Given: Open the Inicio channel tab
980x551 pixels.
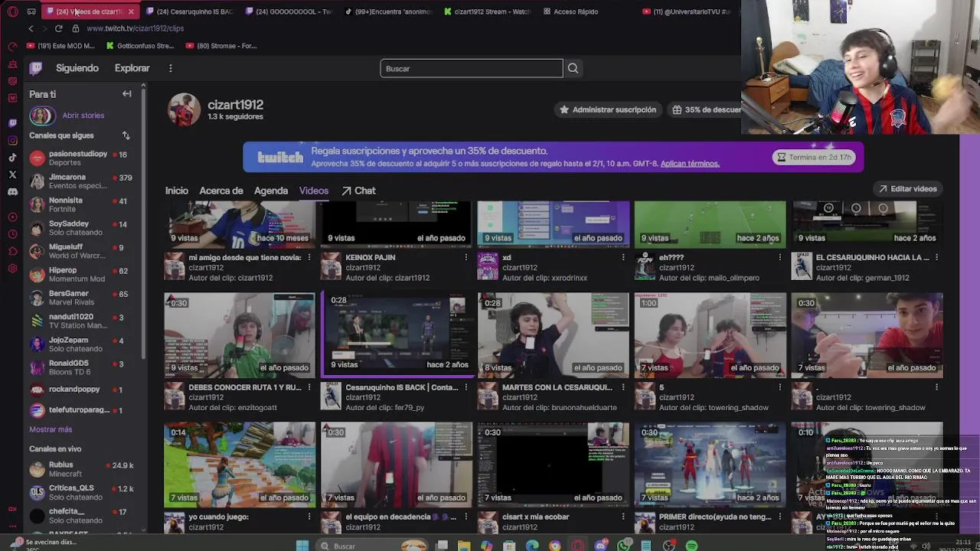Looking at the screenshot, I should [x=176, y=191].
